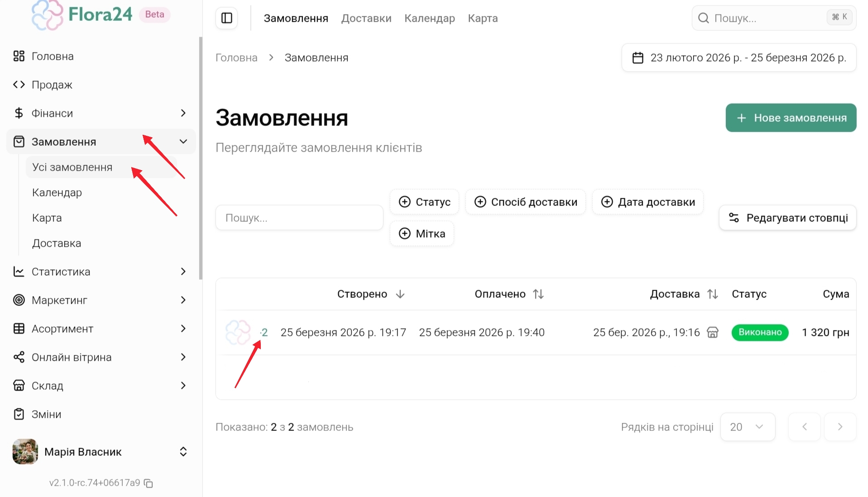Add Спосіб доставки filter
The width and height of the screenshot is (868, 497).
click(x=525, y=202)
